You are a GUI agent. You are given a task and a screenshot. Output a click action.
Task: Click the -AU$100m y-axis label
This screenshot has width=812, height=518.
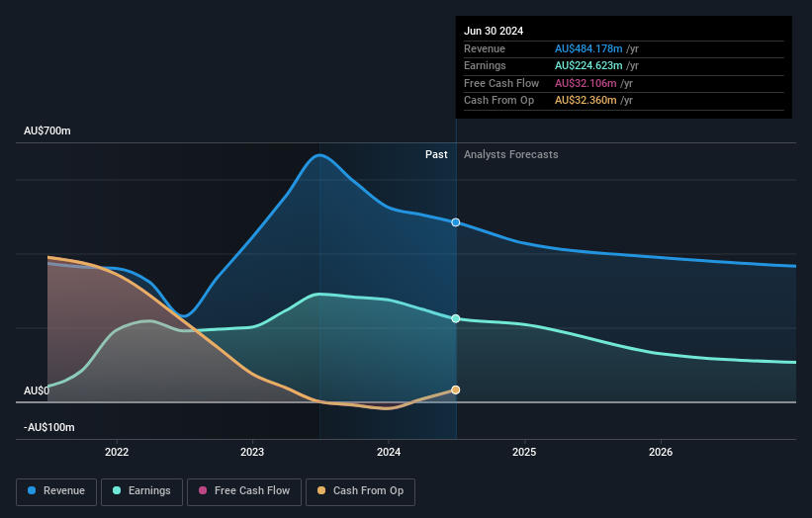tap(49, 427)
